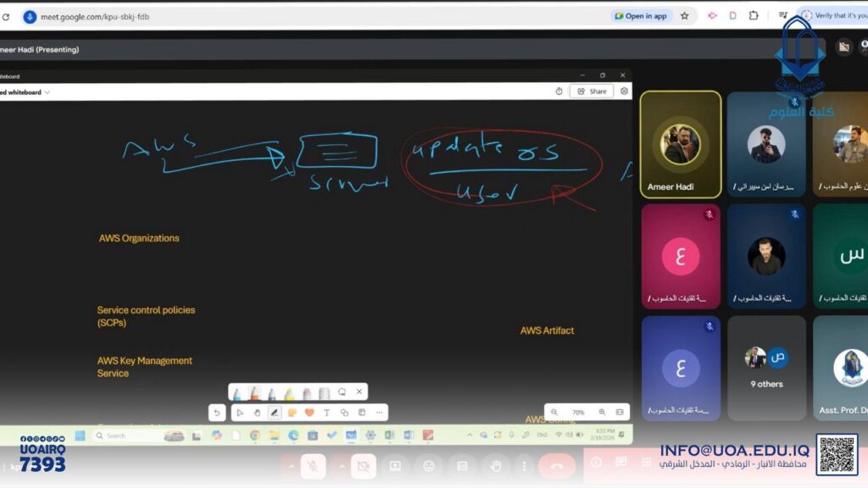868x488 pixels.
Task: Select the text tool in whiteboard toolbar
Action: point(326,413)
